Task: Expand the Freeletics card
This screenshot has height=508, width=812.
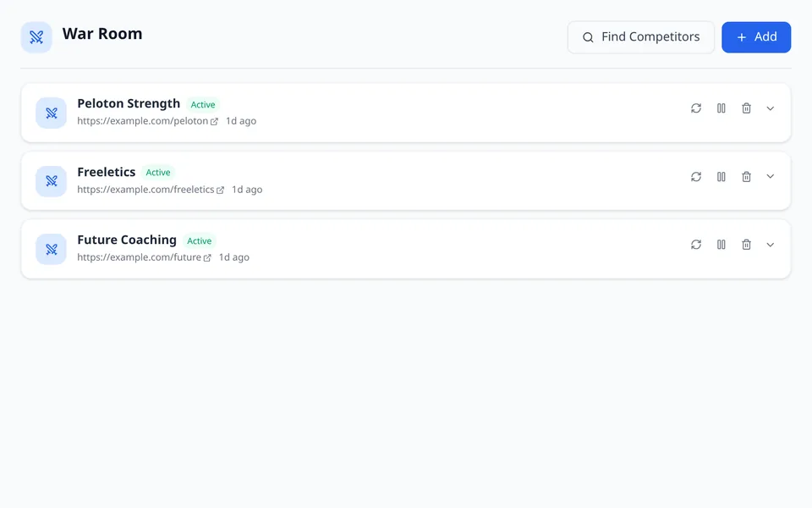Action: pos(770,177)
